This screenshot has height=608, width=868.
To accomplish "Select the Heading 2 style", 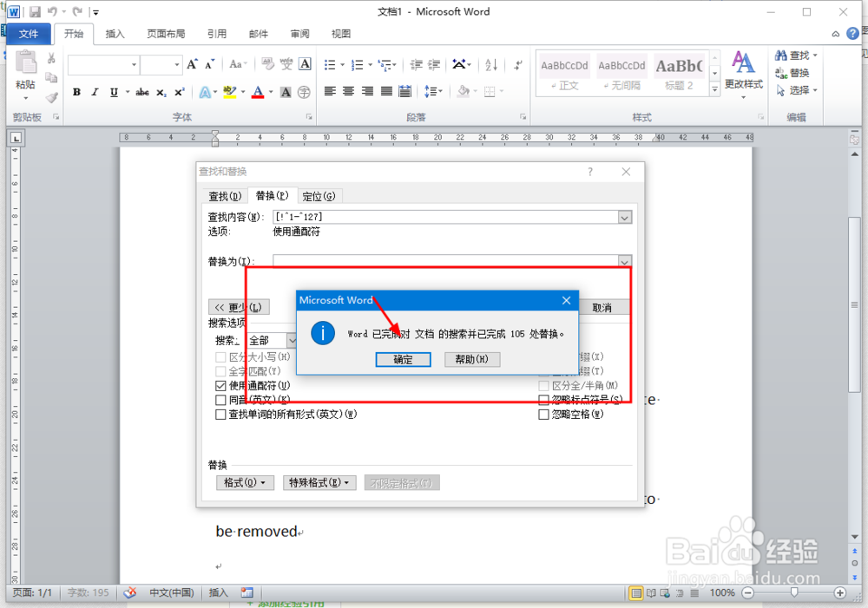I will (680, 73).
